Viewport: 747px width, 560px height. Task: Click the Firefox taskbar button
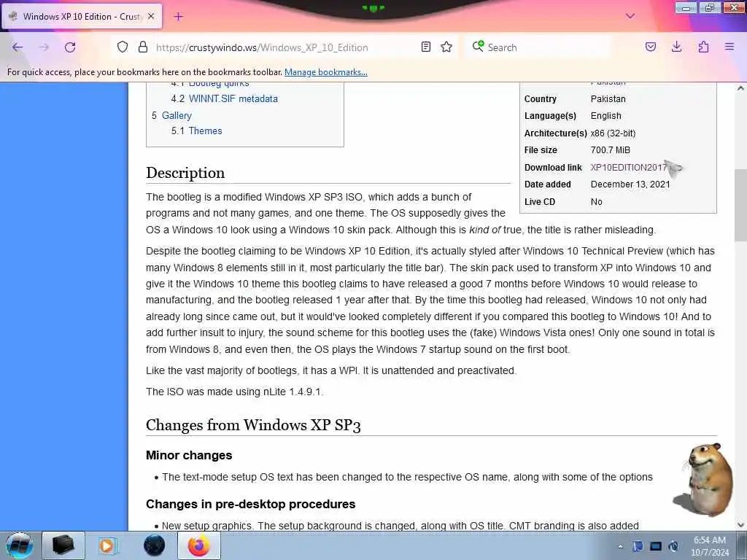(199, 545)
